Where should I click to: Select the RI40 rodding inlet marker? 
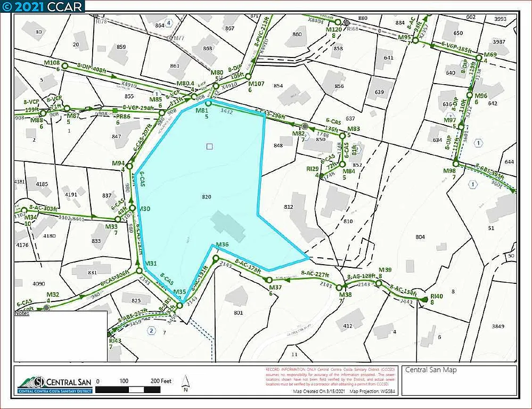(x=424, y=301)
